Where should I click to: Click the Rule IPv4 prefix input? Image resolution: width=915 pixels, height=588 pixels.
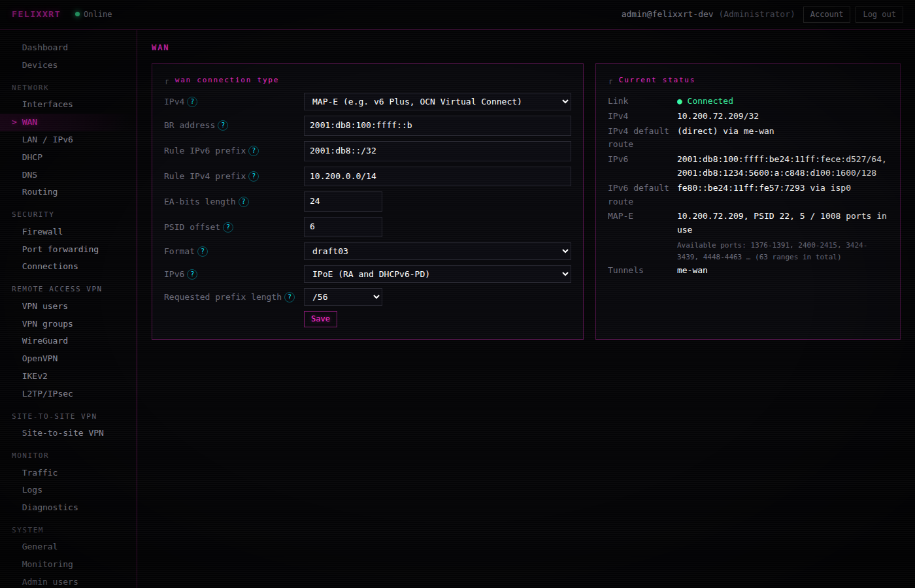[437, 176]
